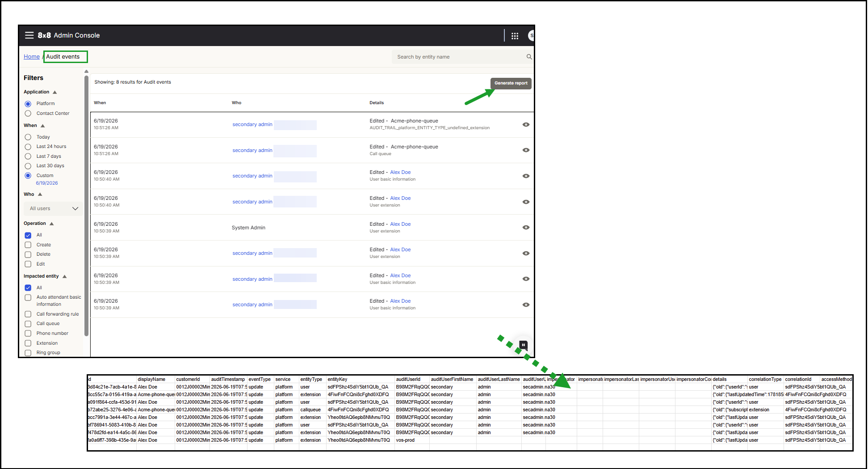The image size is (868, 469).
Task: Open Alex Doe link at 10:50:40 User basic information
Action: click(x=400, y=173)
